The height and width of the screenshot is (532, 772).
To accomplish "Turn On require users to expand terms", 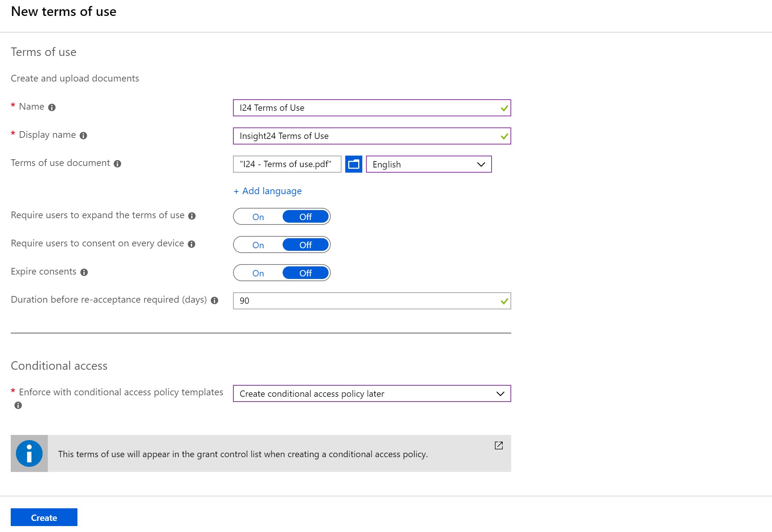I will click(x=258, y=217).
